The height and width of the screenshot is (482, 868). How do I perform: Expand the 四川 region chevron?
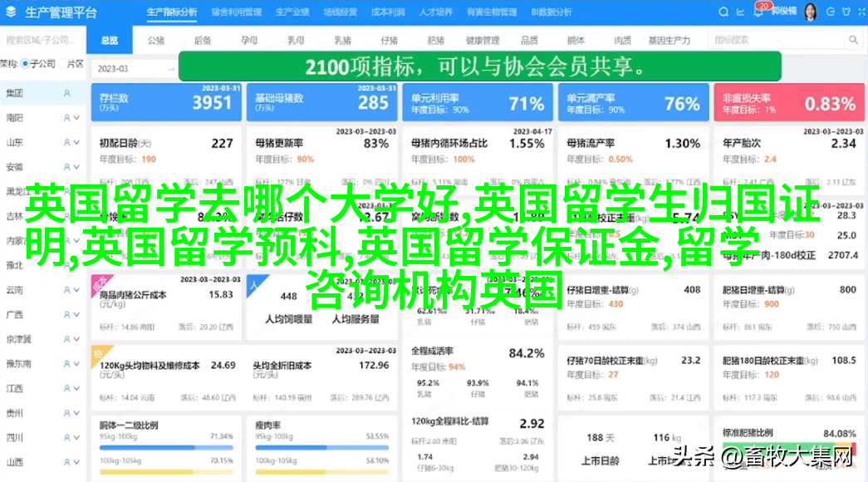(x=76, y=437)
